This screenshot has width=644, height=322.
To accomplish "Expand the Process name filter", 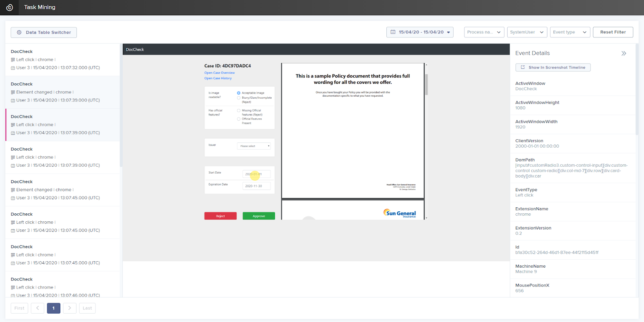I will pyautogui.click(x=484, y=32).
